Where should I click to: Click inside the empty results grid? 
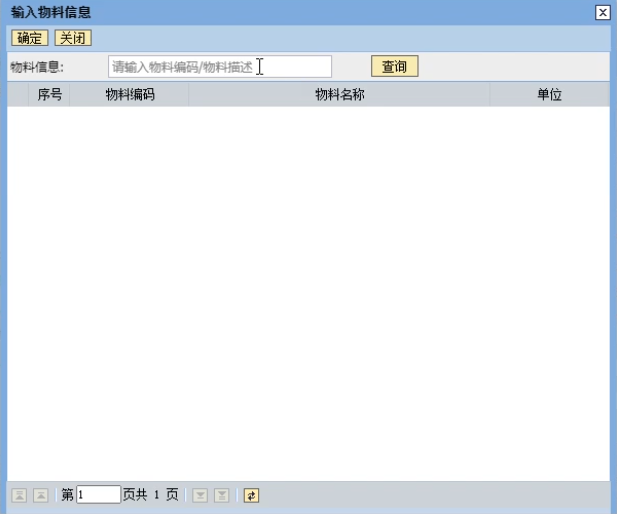[x=308, y=290]
